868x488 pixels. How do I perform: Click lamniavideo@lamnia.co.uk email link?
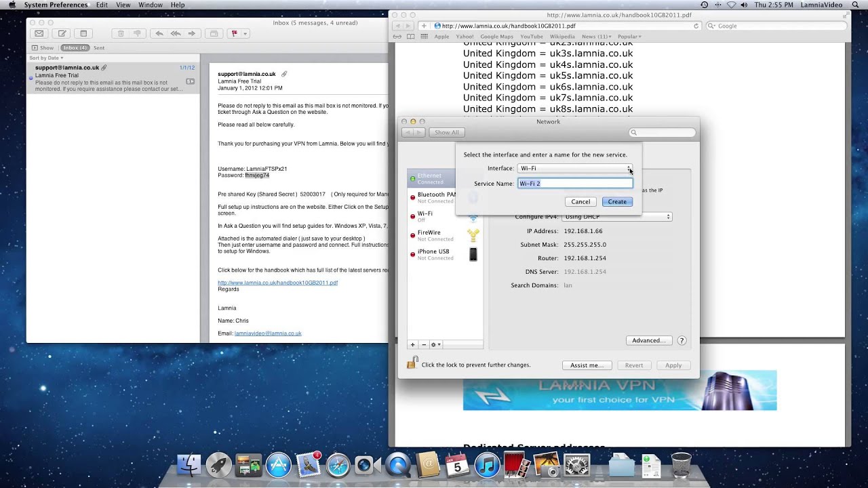click(x=268, y=333)
